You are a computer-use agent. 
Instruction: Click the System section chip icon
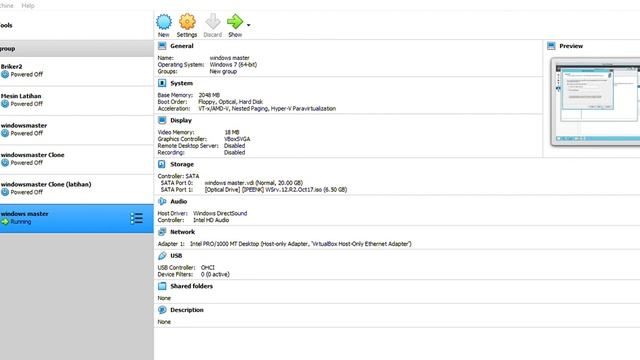coord(162,83)
